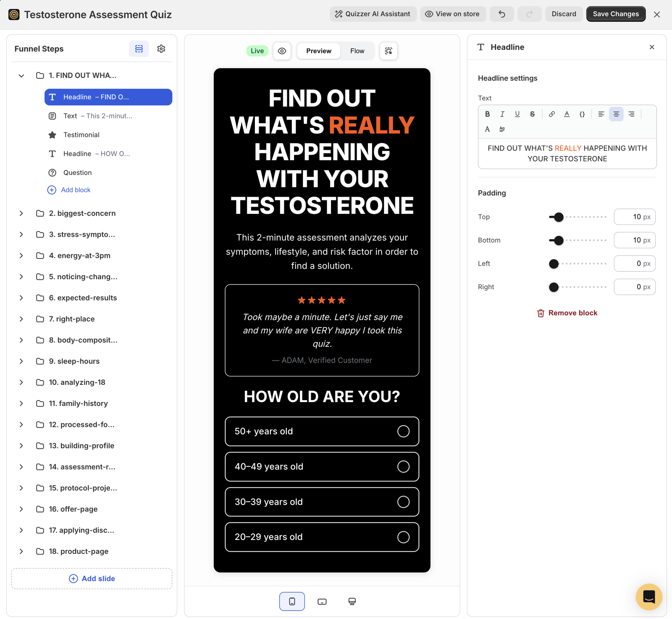Expand step 16 offer-page
The height and width of the screenshot is (619, 672).
(21, 509)
